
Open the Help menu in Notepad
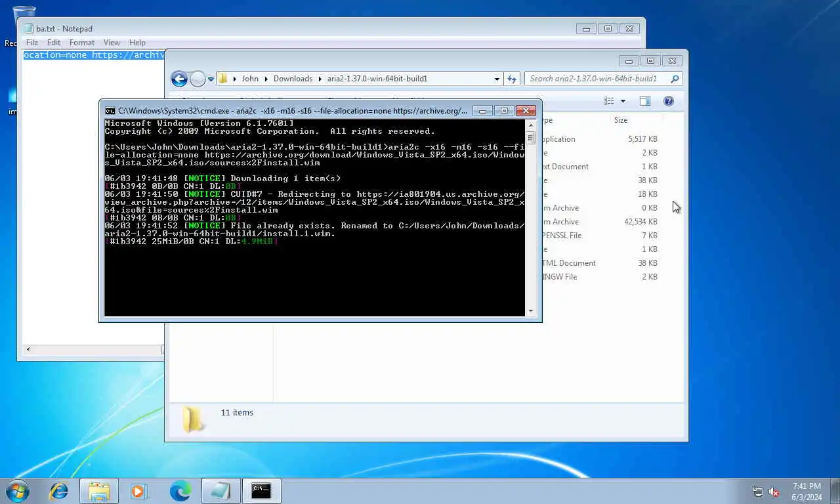(137, 43)
